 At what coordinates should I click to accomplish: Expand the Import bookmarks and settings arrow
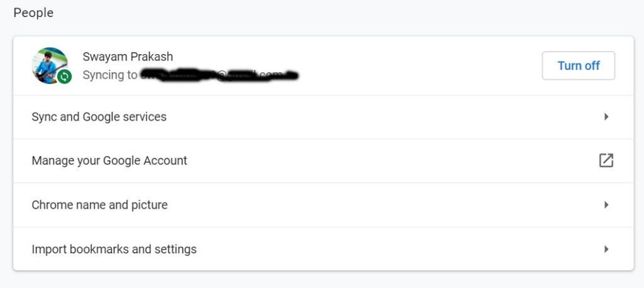tap(606, 249)
